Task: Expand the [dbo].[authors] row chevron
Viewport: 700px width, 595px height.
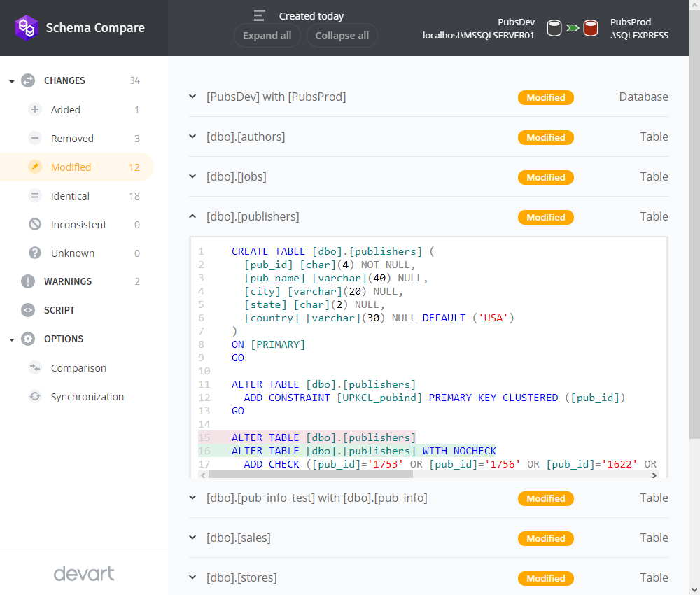Action: [192, 136]
